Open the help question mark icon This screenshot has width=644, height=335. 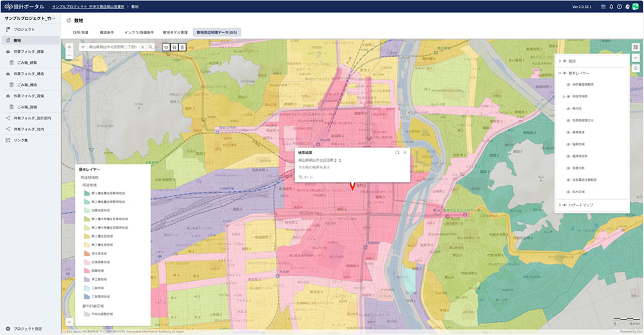pos(619,6)
